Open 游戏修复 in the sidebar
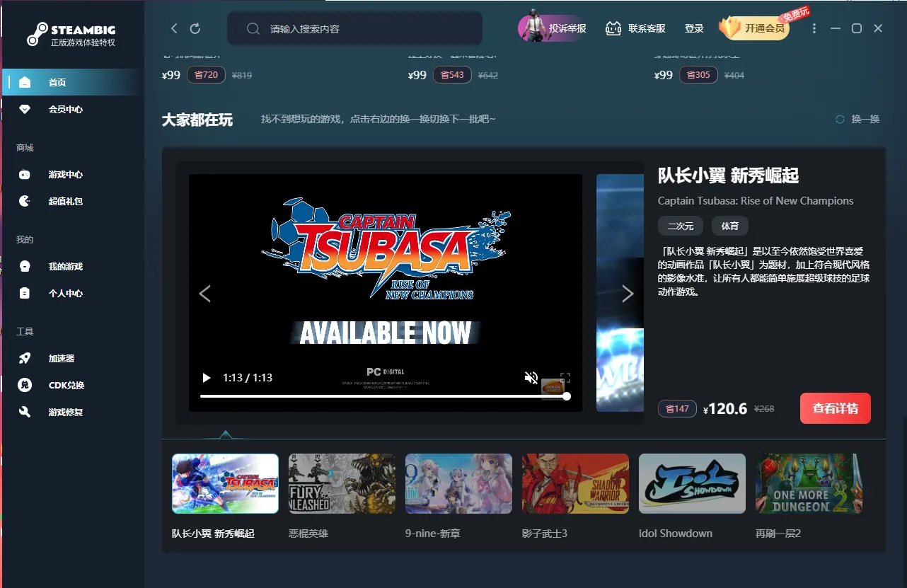The image size is (907, 588). pos(72,412)
